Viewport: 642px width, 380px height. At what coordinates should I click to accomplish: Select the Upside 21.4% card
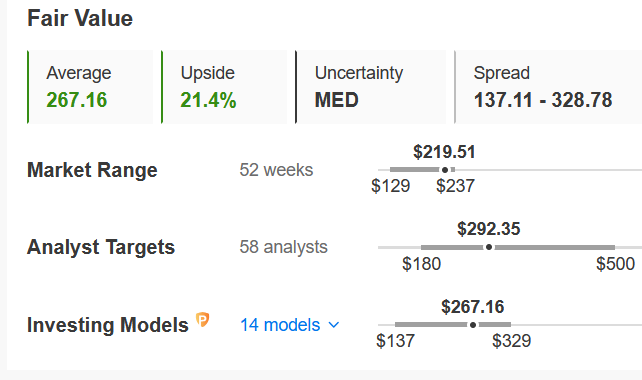[224, 87]
